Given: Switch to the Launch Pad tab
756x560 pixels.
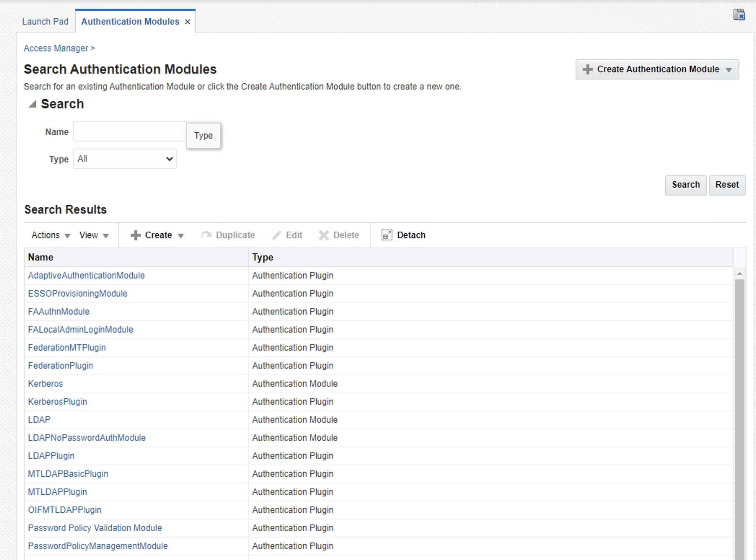Looking at the screenshot, I should click(x=45, y=22).
